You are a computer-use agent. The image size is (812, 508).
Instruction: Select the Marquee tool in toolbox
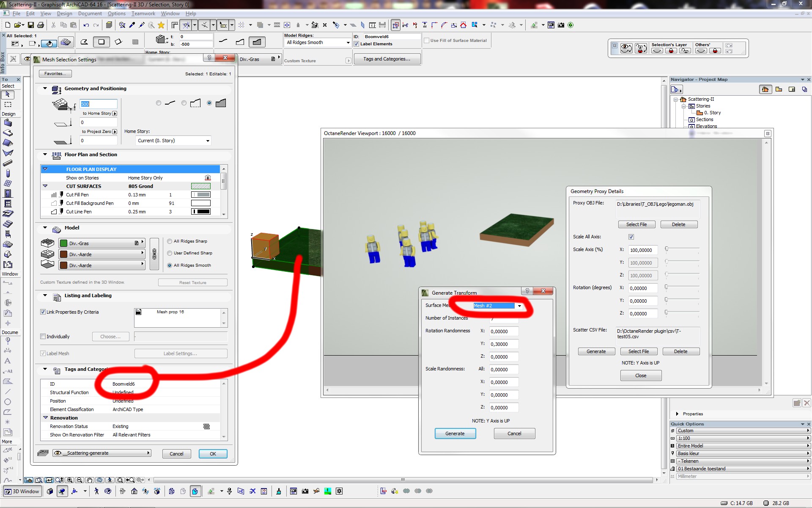coord(8,105)
